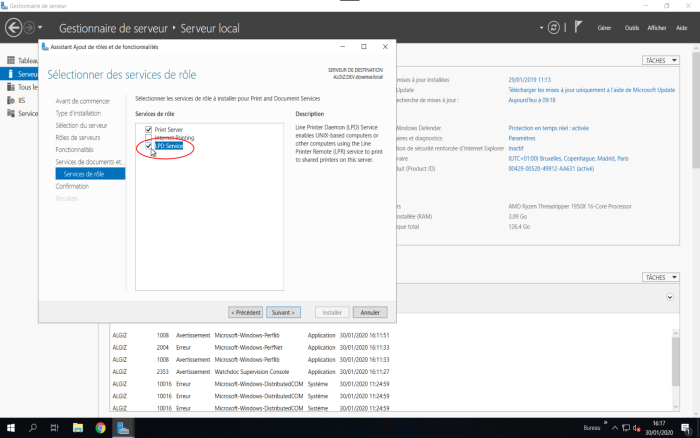Open the notifications flag icon
This screenshot has height=438, width=700.
[x=578, y=28]
